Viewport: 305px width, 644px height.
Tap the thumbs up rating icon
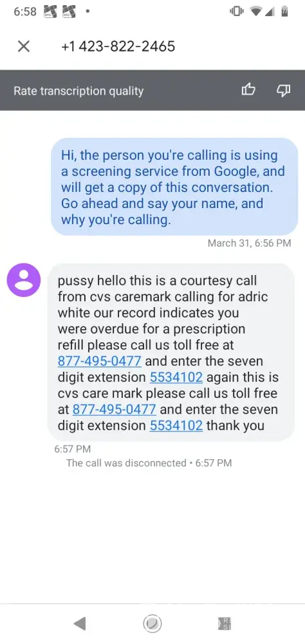tap(248, 90)
